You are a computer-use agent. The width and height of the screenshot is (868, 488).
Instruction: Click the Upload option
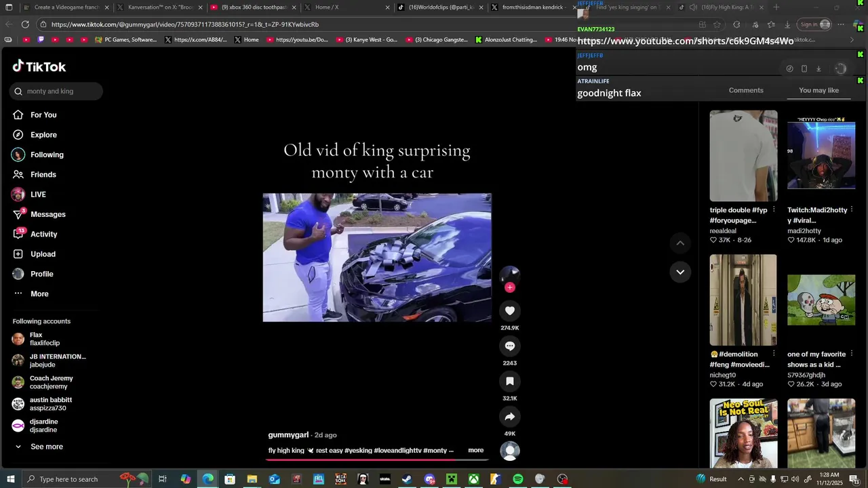[x=43, y=254]
